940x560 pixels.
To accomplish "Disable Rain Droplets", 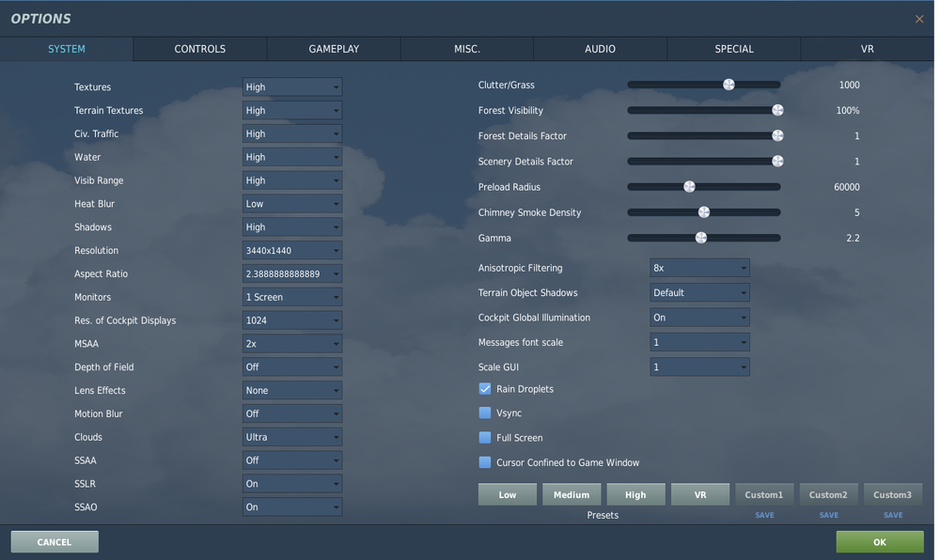I will click(x=485, y=388).
